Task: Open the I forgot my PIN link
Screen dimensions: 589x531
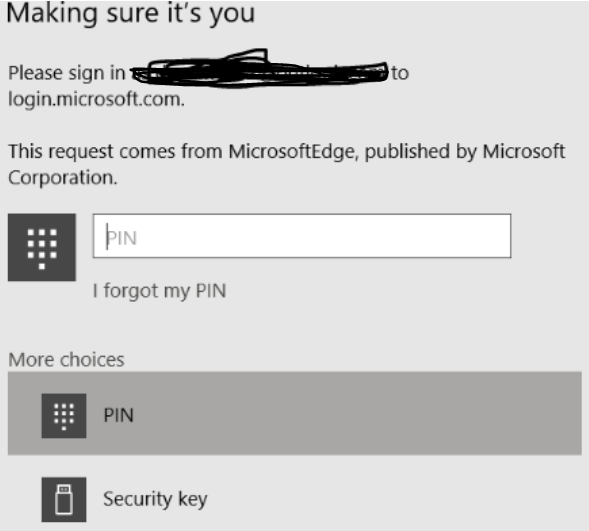Action: coord(159,291)
